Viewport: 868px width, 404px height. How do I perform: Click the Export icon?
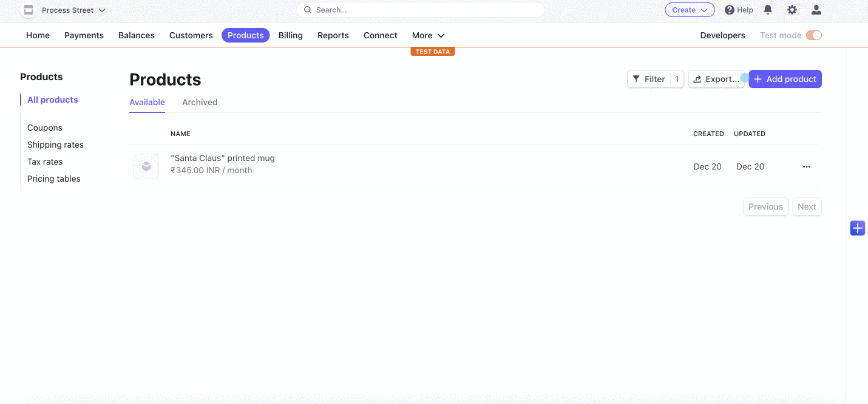coord(697,79)
